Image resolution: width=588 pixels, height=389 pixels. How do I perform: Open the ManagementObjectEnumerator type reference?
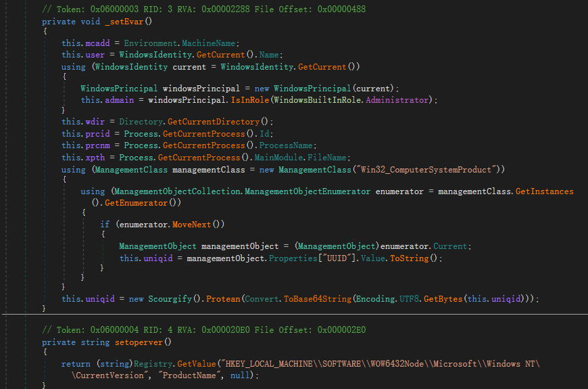point(308,191)
